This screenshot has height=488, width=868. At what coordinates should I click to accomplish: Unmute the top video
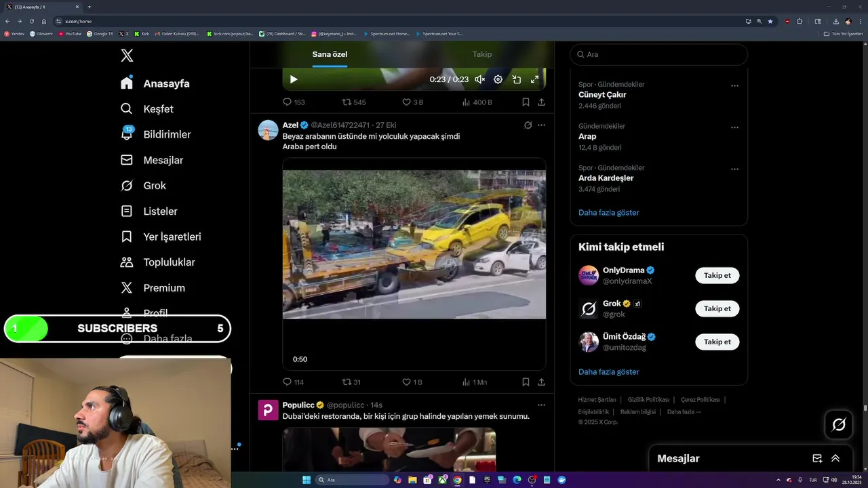(479, 79)
